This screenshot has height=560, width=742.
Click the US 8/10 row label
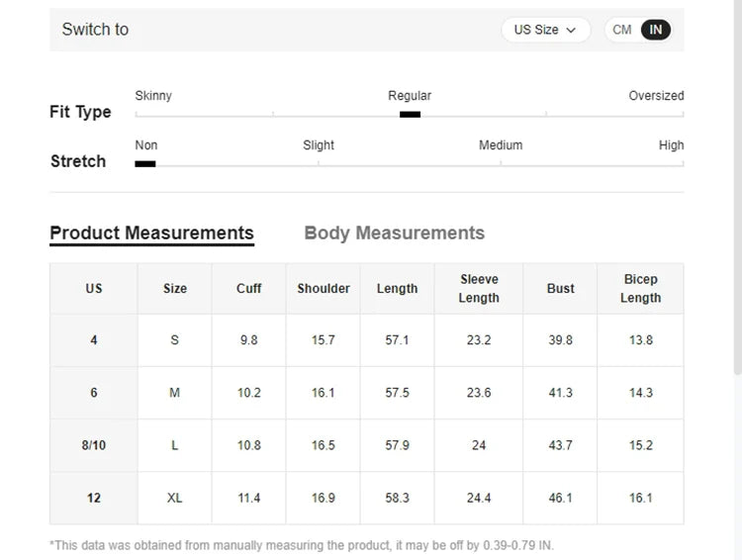(94, 445)
